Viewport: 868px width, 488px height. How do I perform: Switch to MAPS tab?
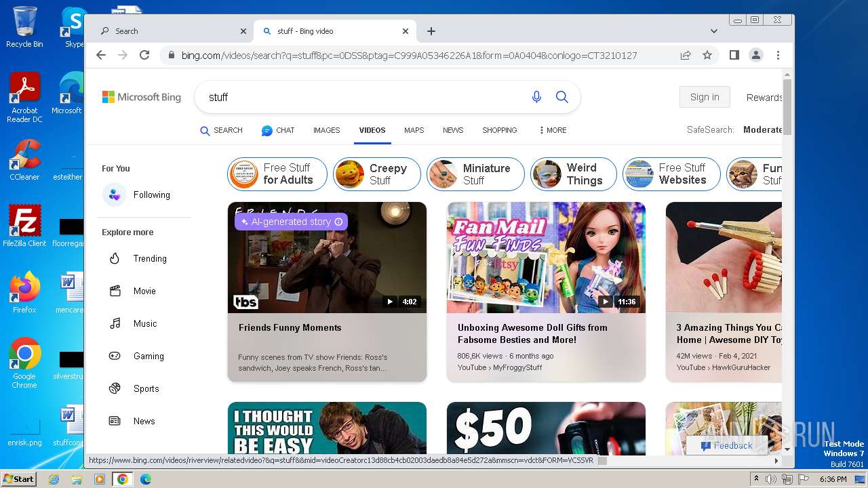[414, 130]
